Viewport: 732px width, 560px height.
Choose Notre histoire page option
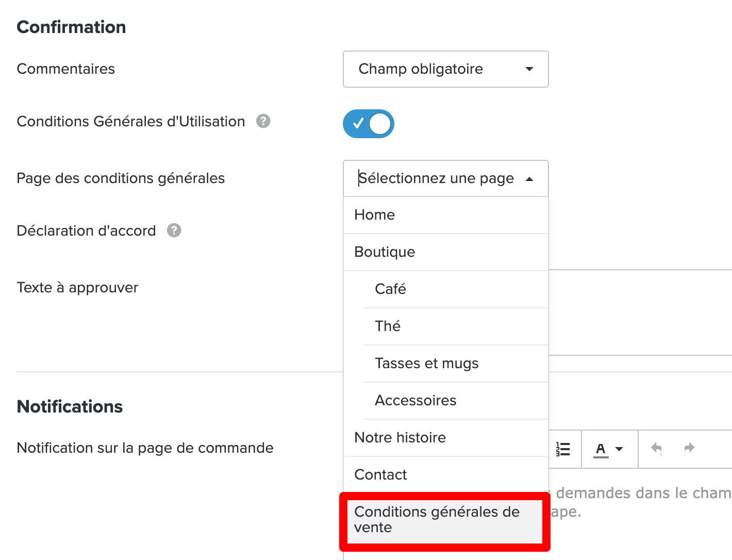point(445,438)
